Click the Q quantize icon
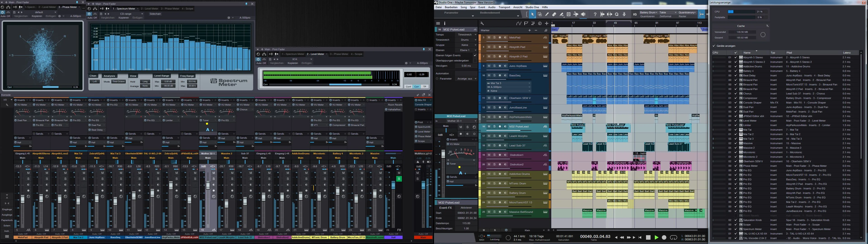The height and width of the screenshot is (244, 868). coord(617,14)
